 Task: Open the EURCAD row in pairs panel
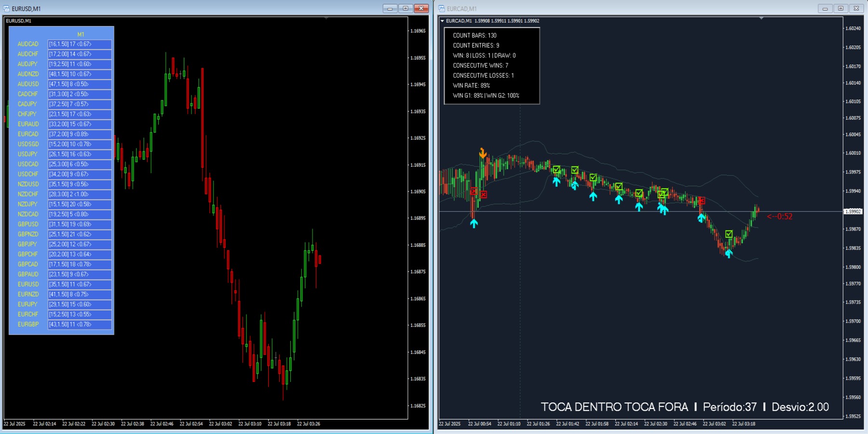click(x=28, y=134)
